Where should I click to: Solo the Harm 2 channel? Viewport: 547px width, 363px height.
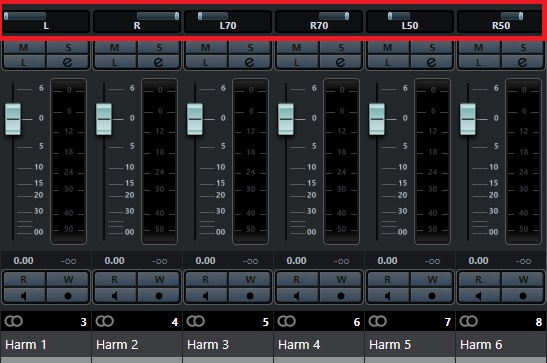coord(158,47)
